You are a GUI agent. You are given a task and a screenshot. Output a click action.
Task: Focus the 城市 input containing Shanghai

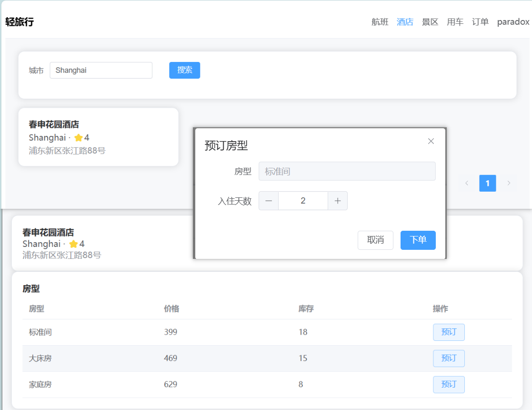(x=101, y=70)
